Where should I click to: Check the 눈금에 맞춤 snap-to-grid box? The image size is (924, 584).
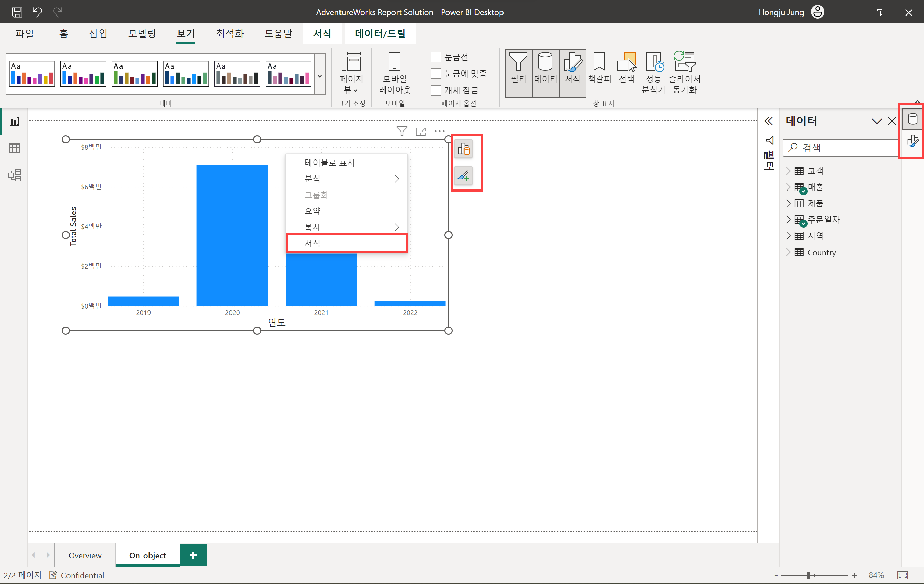[x=436, y=73]
